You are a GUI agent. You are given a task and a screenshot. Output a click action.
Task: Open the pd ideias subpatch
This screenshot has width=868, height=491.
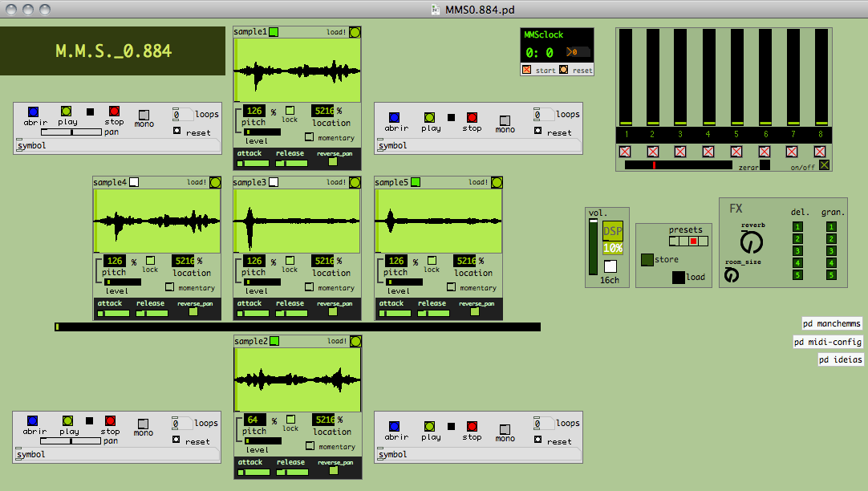[841, 360]
